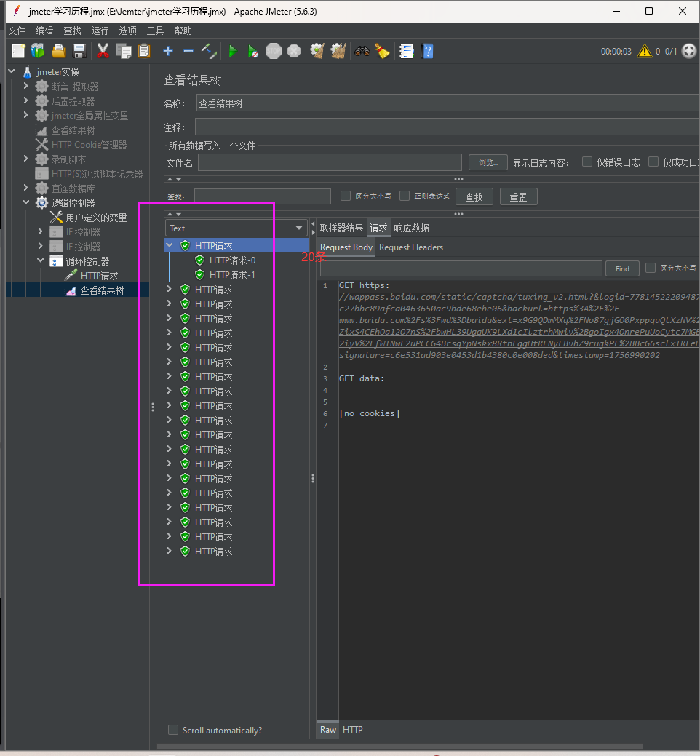The width and height of the screenshot is (700, 756).
Task: Click the 文件名 input field
Action: click(x=330, y=162)
